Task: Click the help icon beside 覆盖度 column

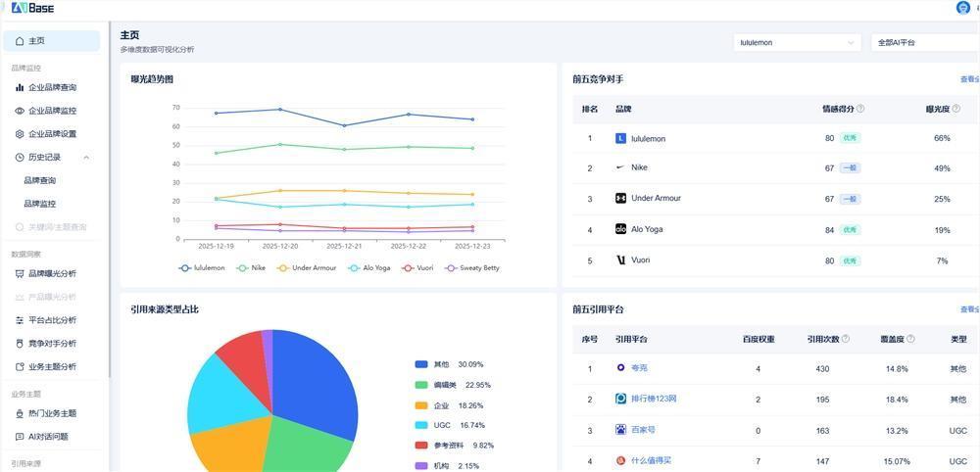Action: pyautogui.click(x=910, y=339)
